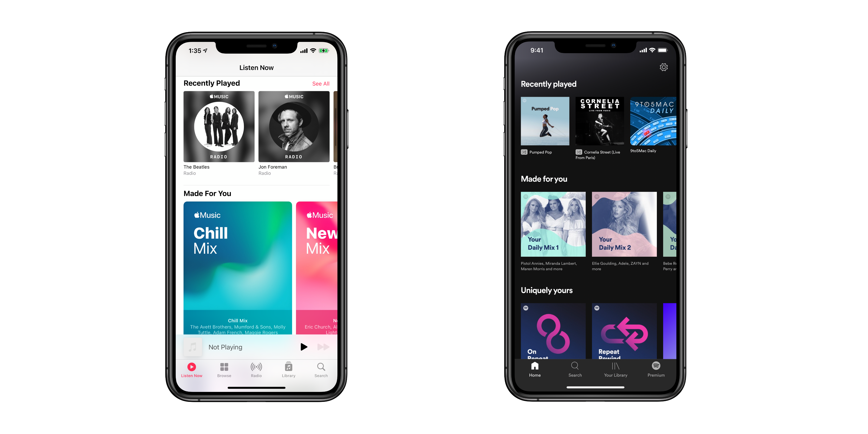Click the Browse tab in Apple Music
This screenshot has width=868, height=434.
click(225, 372)
